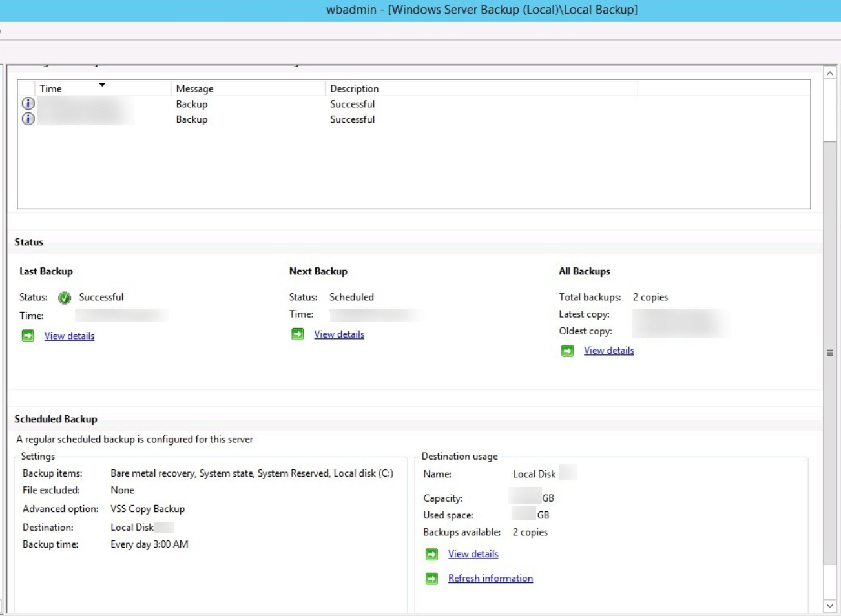Viewport: 841px width, 616px height.
Task: Click the info icon of the first Backup message
Action: coord(28,103)
